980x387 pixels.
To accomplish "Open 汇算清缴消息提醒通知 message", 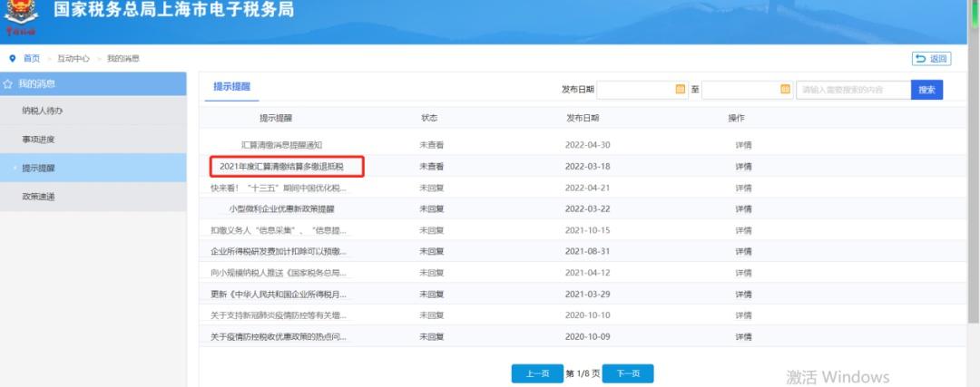I will [x=281, y=145].
